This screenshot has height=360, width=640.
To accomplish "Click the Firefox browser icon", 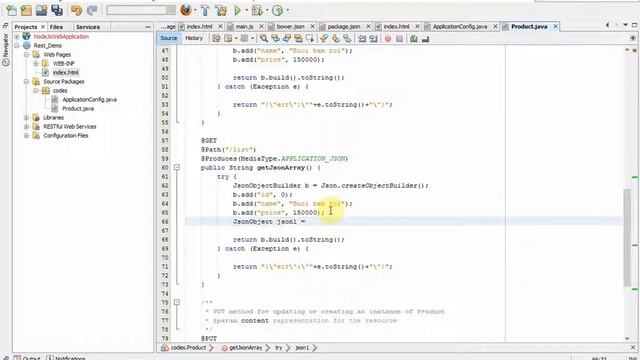I will [x=186, y=10].
